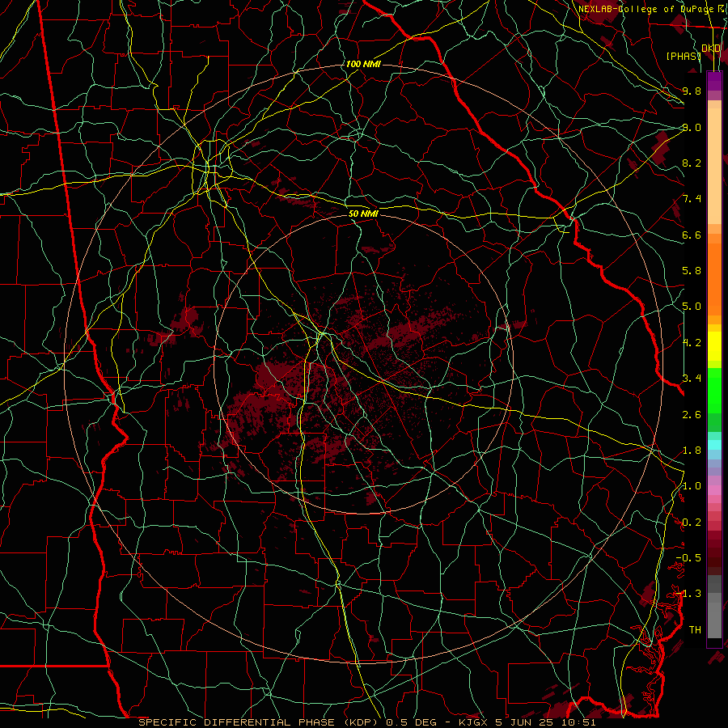Screen dimensions: 728x728
Task: Click the 100 NMI range ring label
Action: [363, 64]
